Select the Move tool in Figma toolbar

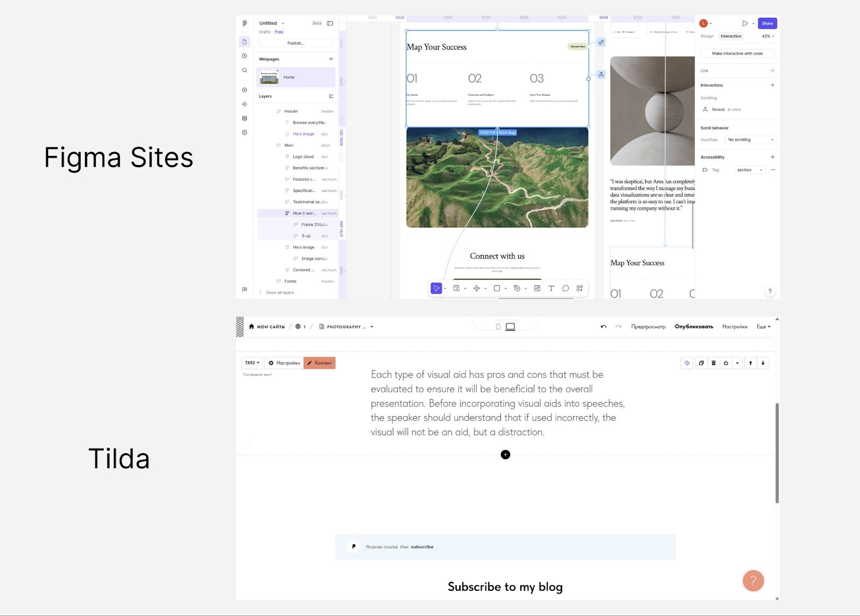tap(436, 288)
